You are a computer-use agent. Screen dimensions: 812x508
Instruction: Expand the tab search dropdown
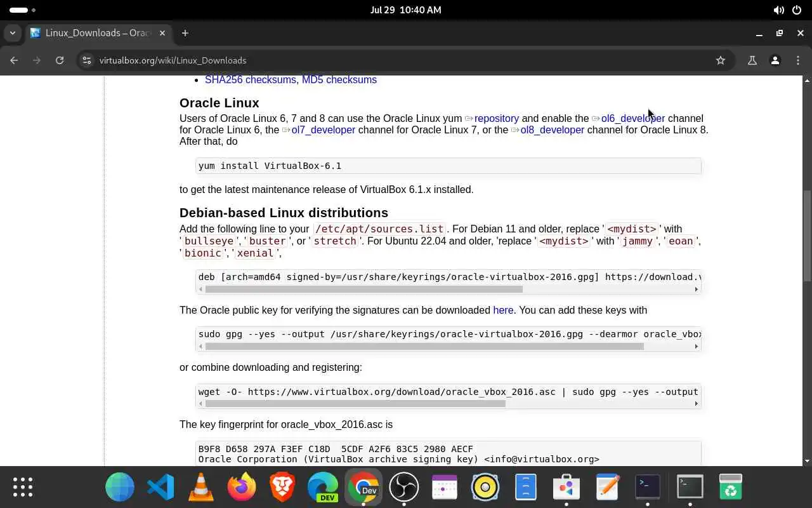pos(13,33)
